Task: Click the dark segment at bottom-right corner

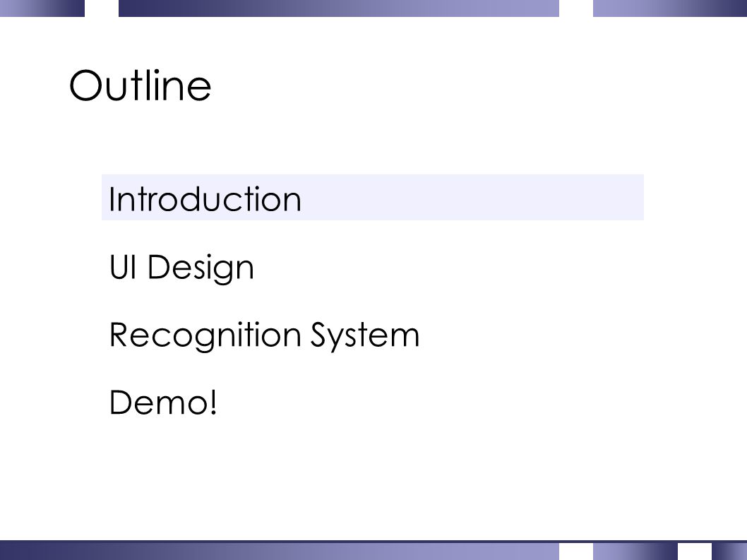Action: point(729,552)
